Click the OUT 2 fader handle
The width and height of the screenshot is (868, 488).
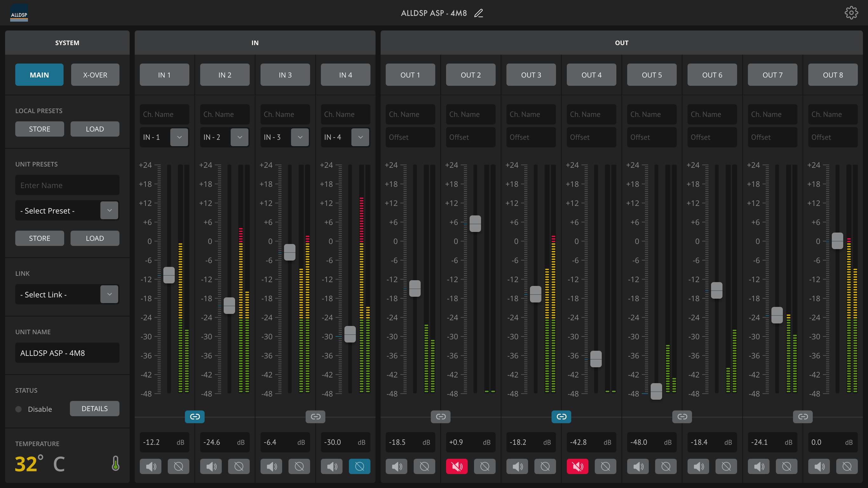coord(475,223)
